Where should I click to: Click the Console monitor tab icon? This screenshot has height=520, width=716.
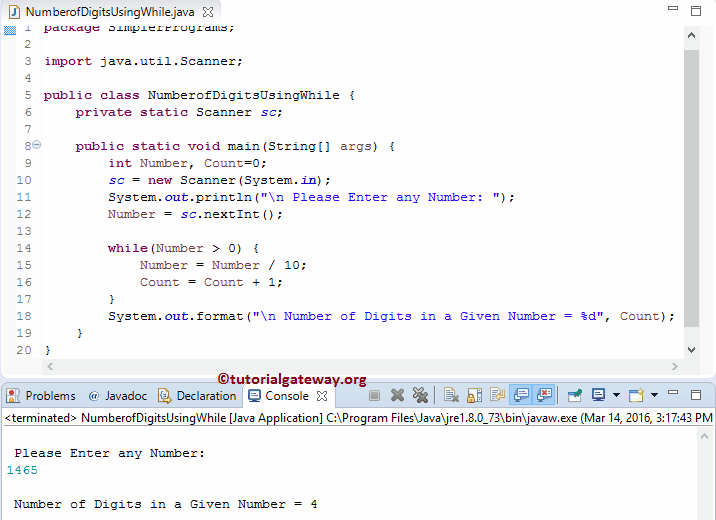click(254, 395)
